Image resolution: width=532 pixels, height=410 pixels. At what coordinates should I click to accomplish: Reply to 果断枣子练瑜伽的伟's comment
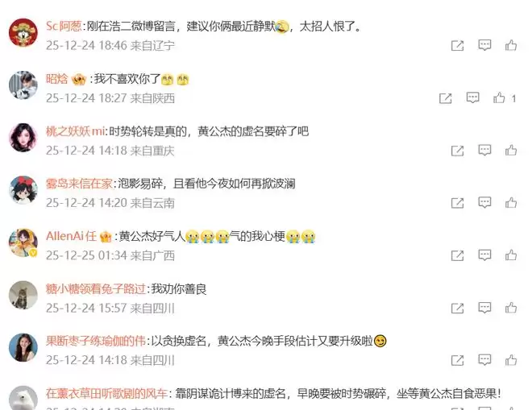pos(484,360)
